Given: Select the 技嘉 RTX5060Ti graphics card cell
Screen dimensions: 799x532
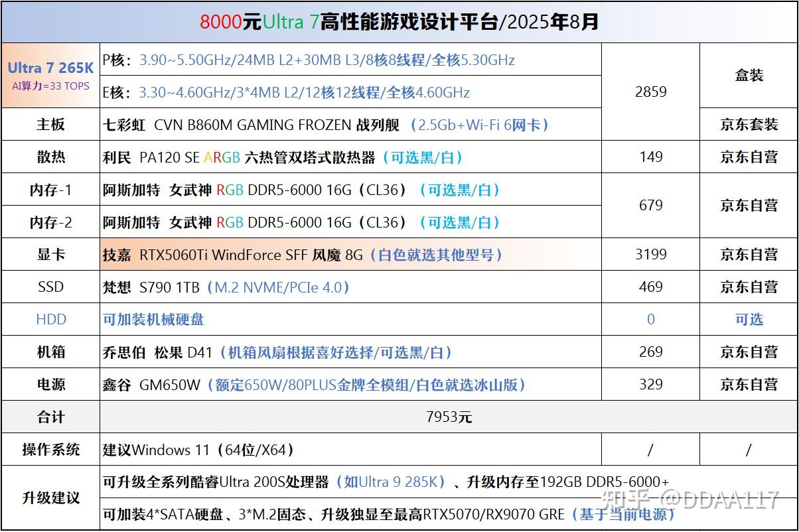Looking at the screenshot, I should tap(350, 254).
